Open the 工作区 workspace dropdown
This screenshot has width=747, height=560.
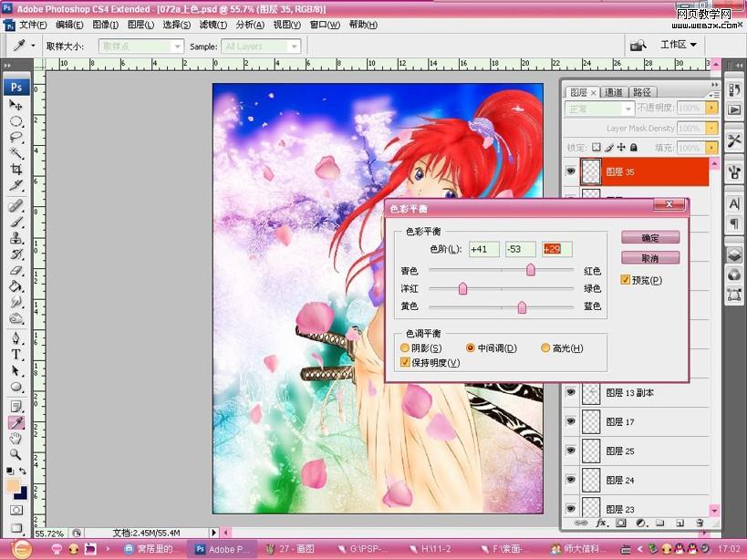point(679,45)
